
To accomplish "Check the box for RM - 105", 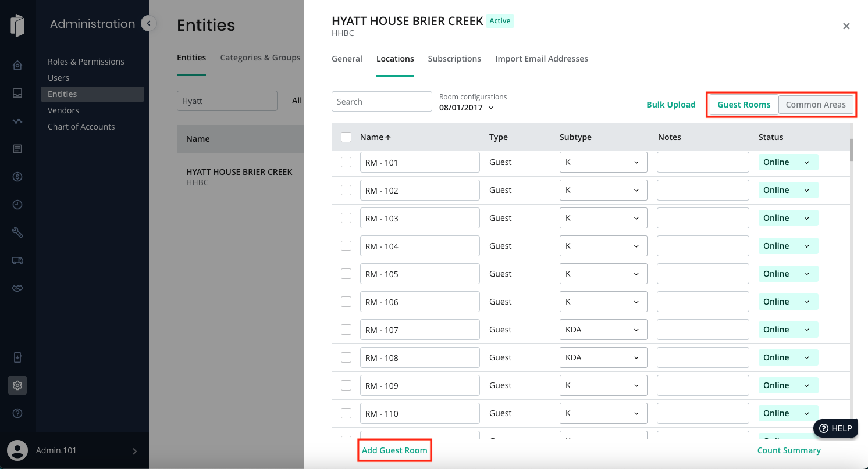I will (346, 274).
